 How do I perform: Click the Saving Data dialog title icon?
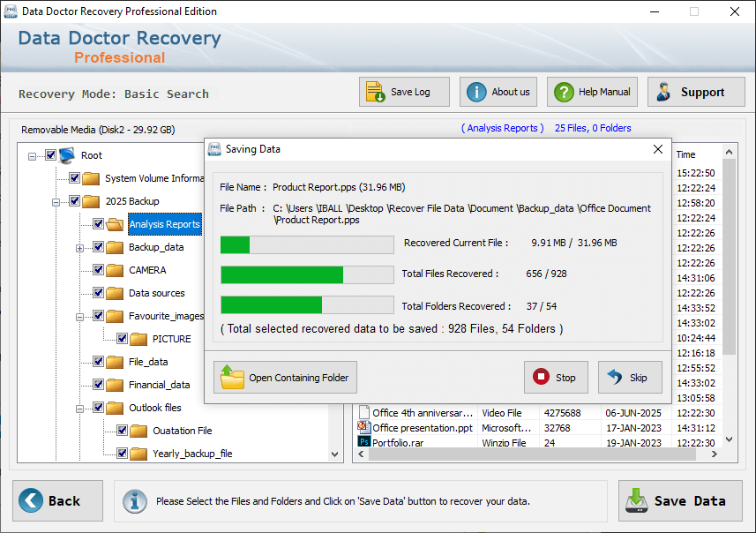pyautogui.click(x=214, y=149)
